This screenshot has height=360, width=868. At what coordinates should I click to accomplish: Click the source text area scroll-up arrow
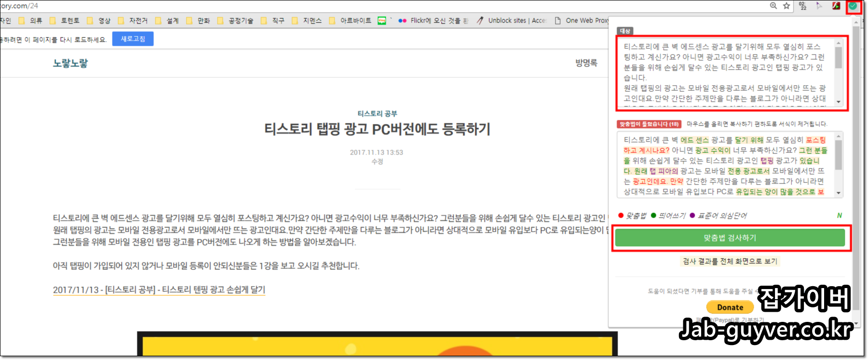839,43
